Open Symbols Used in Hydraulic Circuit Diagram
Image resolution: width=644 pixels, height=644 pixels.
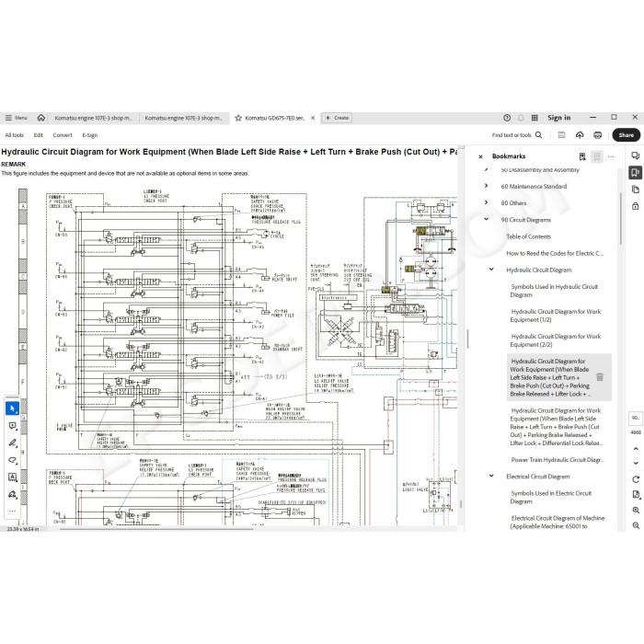pyautogui.click(x=554, y=291)
